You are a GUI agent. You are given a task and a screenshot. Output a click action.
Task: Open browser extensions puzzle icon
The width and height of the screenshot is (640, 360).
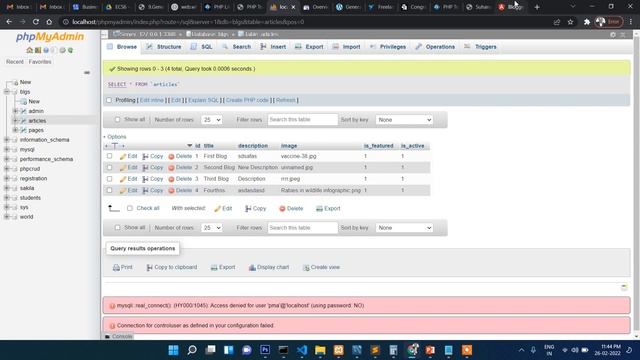click(x=587, y=22)
